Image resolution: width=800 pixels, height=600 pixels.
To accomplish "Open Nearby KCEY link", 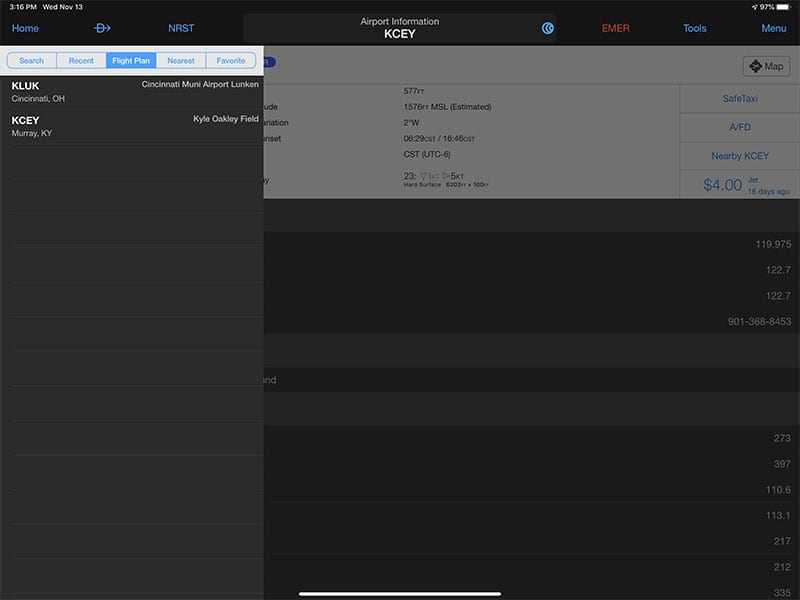I will click(740, 156).
